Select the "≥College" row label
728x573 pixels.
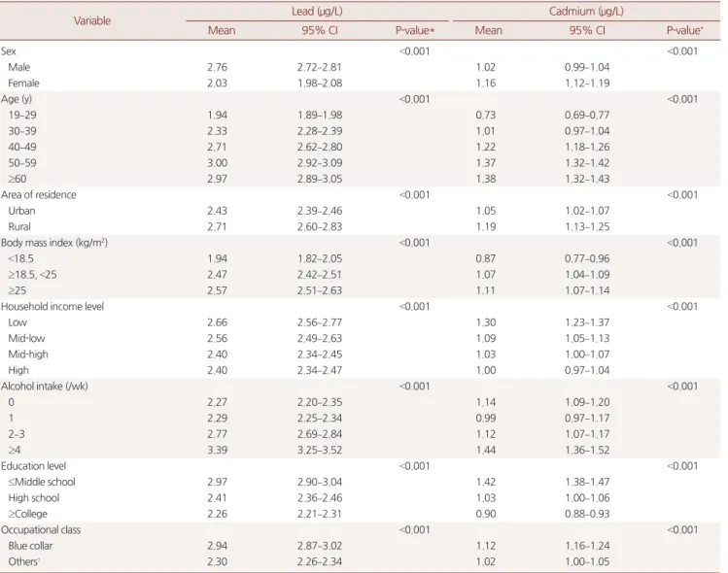point(27,514)
